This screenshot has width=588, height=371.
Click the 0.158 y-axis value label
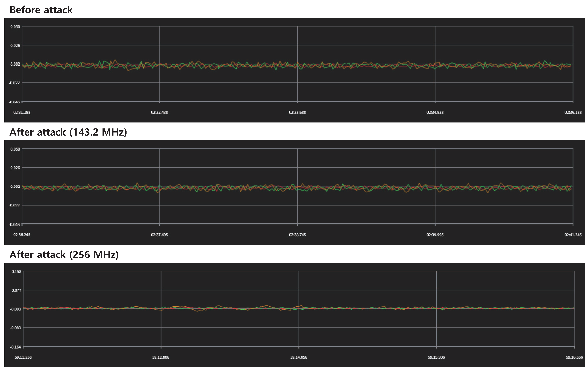[x=16, y=272]
